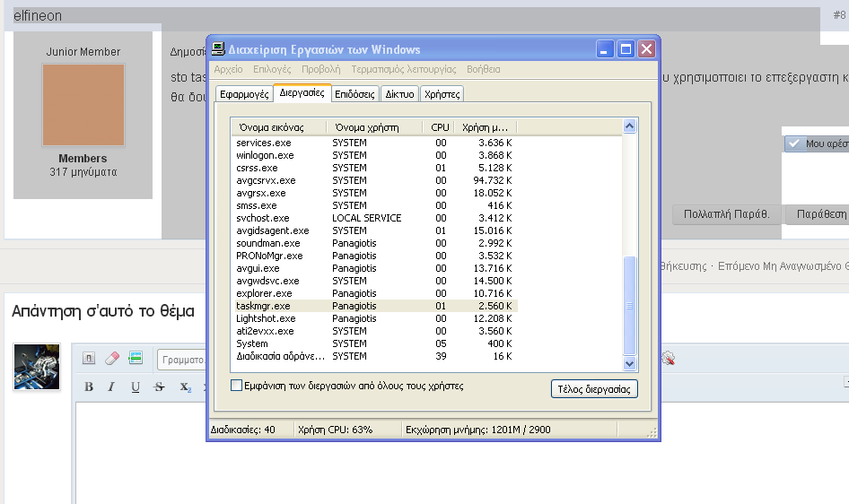Switch to the Χρήστες tab
The image size is (849, 504).
click(442, 94)
